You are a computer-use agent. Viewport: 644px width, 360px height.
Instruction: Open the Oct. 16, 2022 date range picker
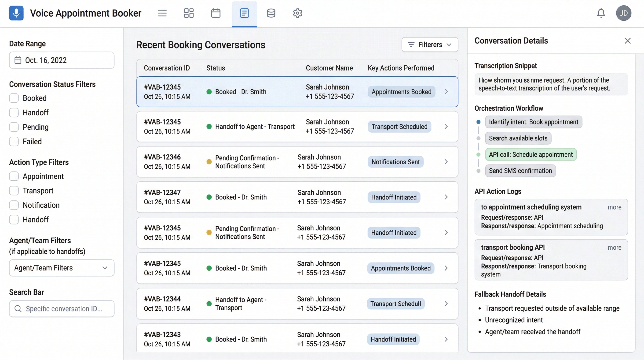tap(62, 60)
